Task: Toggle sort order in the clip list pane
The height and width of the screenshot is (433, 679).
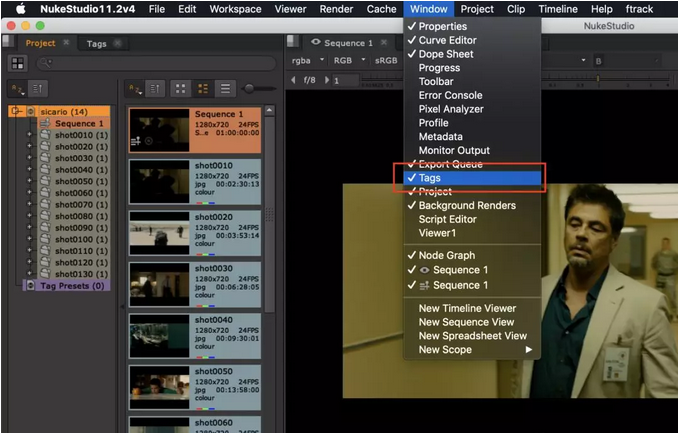Action: coord(155,89)
